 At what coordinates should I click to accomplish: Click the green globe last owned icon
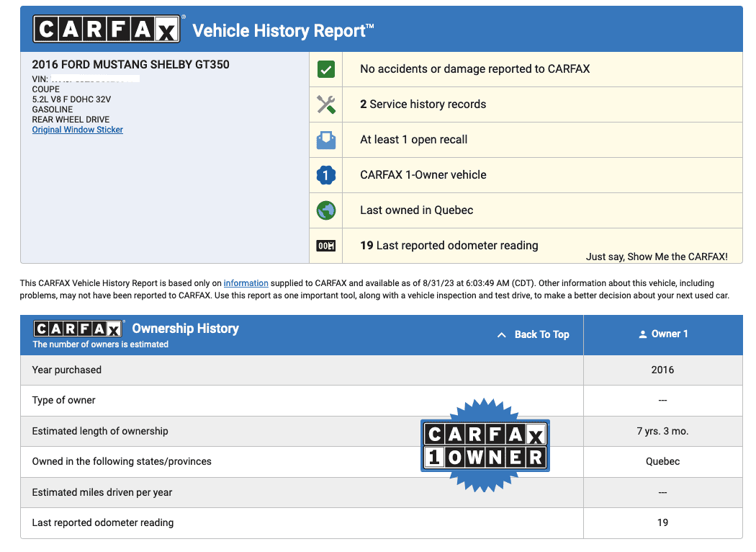pos(326,210)
